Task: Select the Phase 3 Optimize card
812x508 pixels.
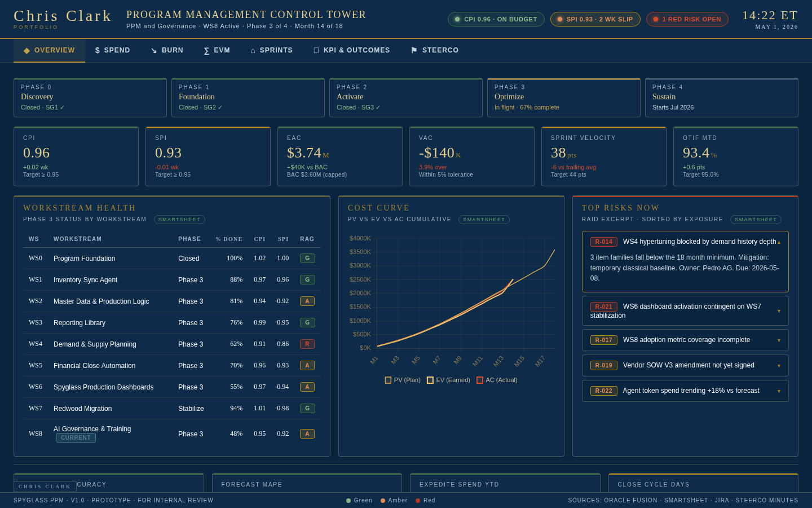Action: click(x=564, y=98)
